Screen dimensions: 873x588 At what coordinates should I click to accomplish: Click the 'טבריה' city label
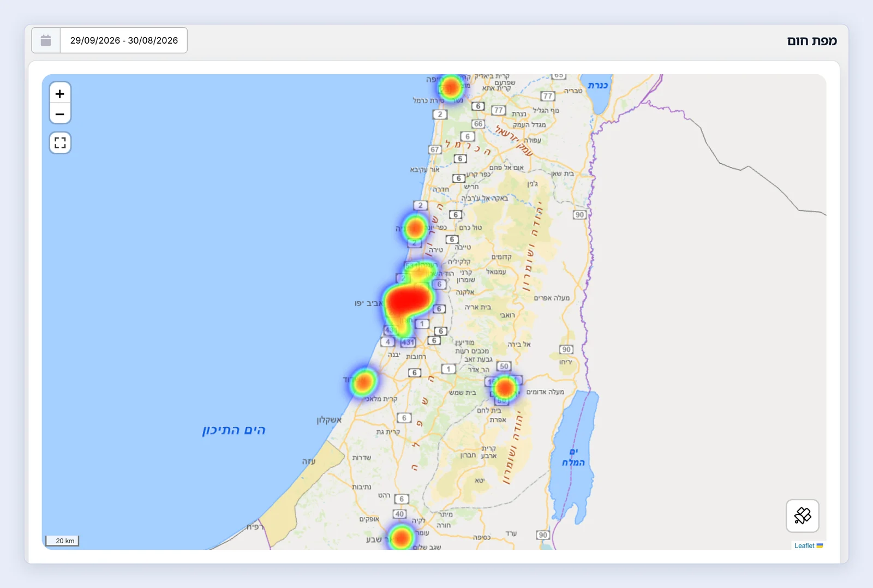pyautogui.click(x=573, y=91)
